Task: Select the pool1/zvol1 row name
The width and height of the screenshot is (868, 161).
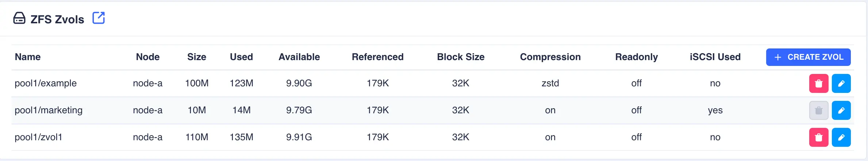Action: coord(38,137)
